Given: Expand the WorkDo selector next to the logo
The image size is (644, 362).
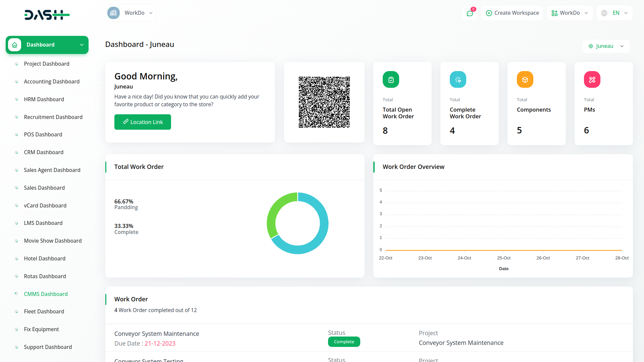Looking at the screenshot, I should pos(151,13).
